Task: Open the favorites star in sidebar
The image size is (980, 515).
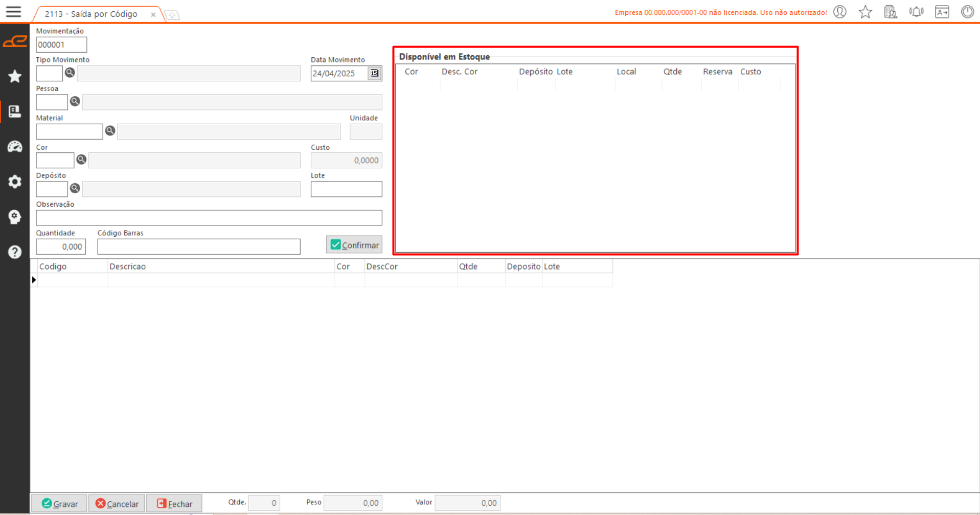Action: pos(15,76)
